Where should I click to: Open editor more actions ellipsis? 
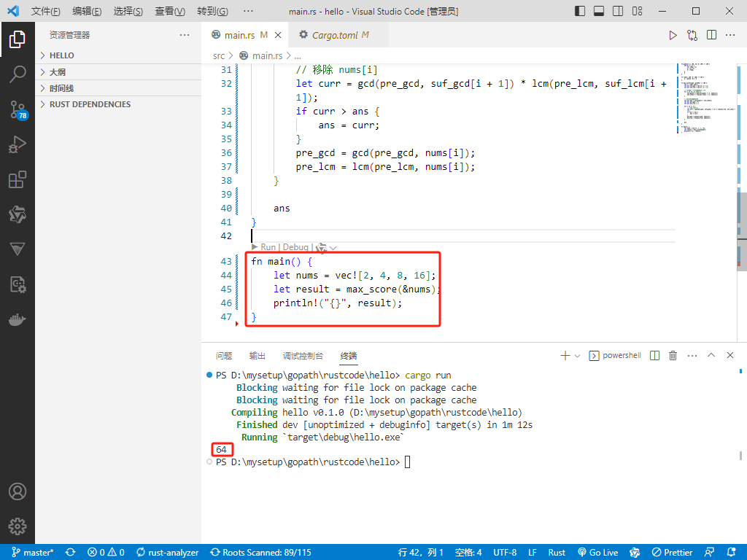729,35
